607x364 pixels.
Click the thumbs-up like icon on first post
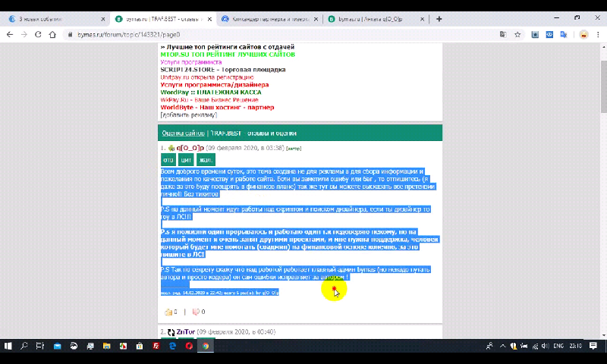[x=168, y=312]
